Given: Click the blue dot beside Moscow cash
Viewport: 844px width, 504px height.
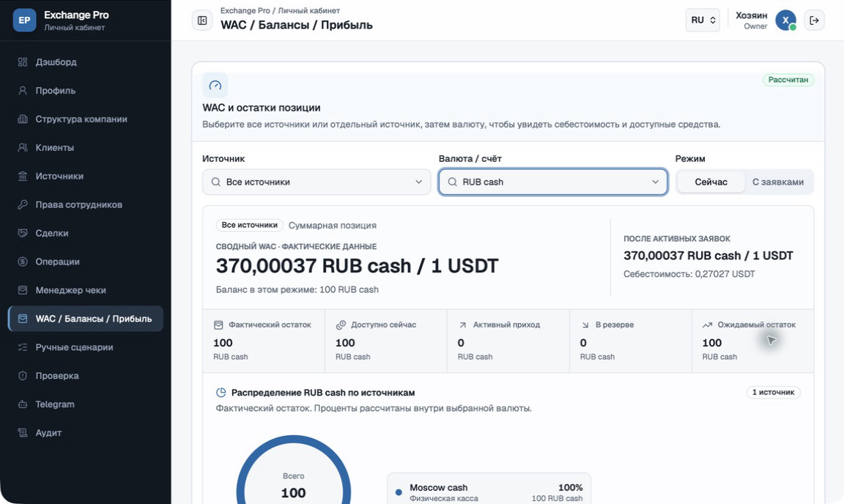Looking at the screenshot, I should (399, 492).
